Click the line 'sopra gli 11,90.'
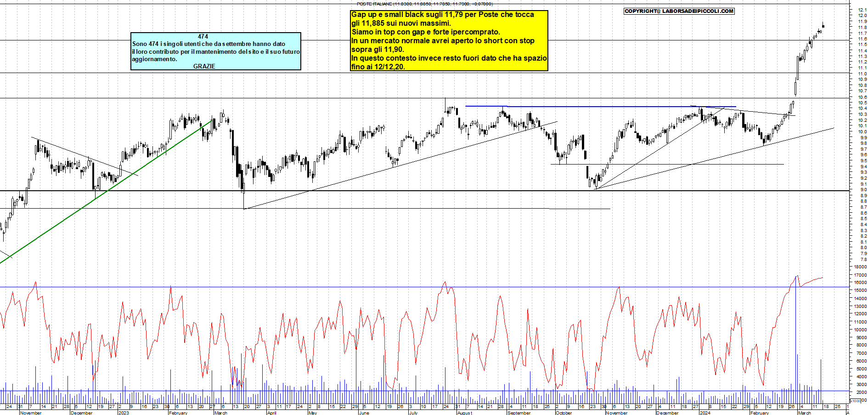 (x=378, y=50)
